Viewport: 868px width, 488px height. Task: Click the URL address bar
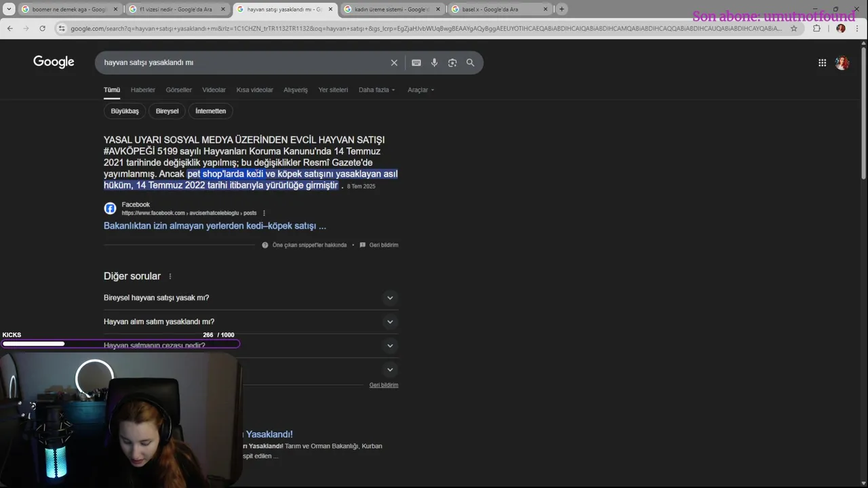[426, 28]
